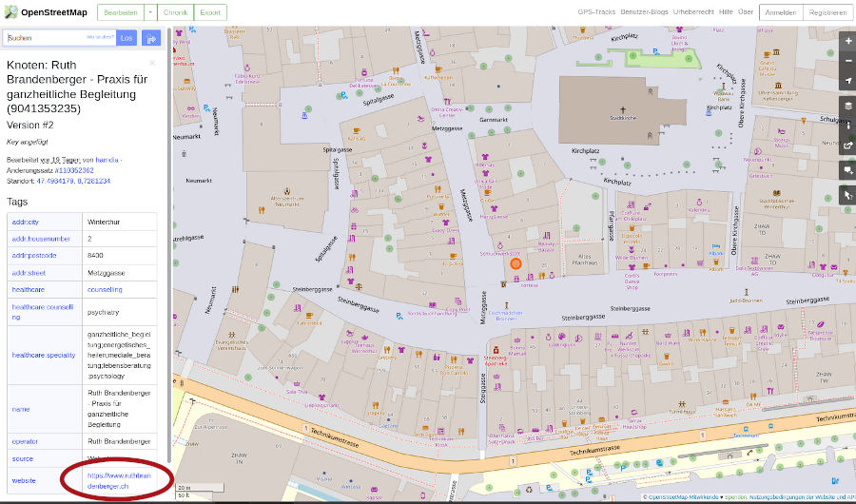Select the '8400' postcode value
The width and height of the screenshot is (856, 504).
pos(95,255)
